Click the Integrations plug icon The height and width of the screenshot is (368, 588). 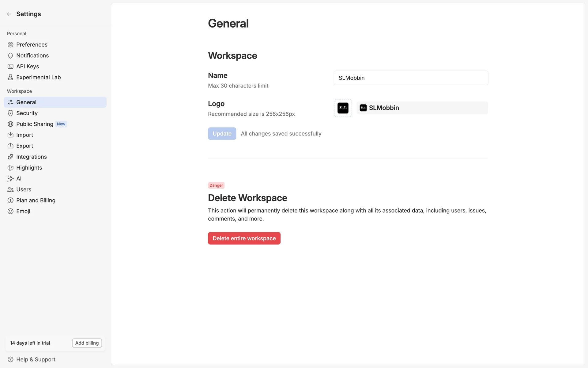point(10,157)
